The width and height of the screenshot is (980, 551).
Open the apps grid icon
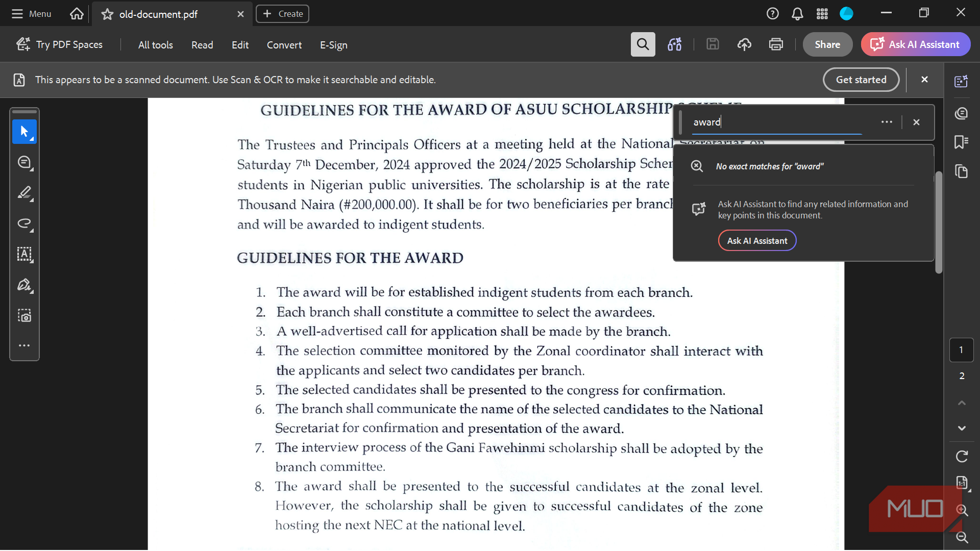(x=822, y=14)
